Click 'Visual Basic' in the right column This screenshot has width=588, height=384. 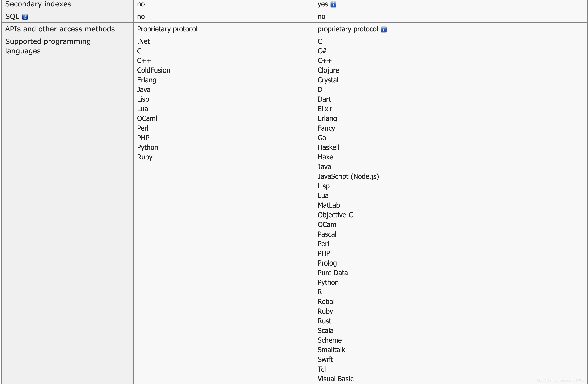coord(335,379)
